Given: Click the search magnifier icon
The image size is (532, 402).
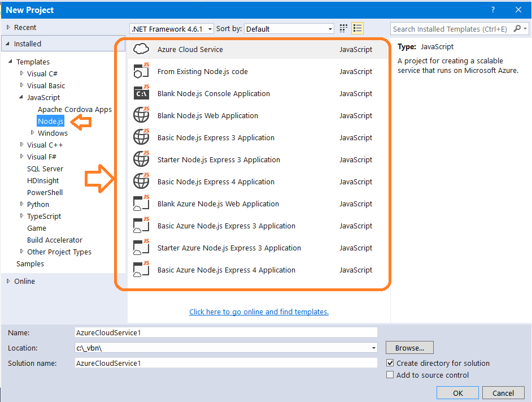Looking at the screenshot, I should pyautogui.click(x=517, y=28).
